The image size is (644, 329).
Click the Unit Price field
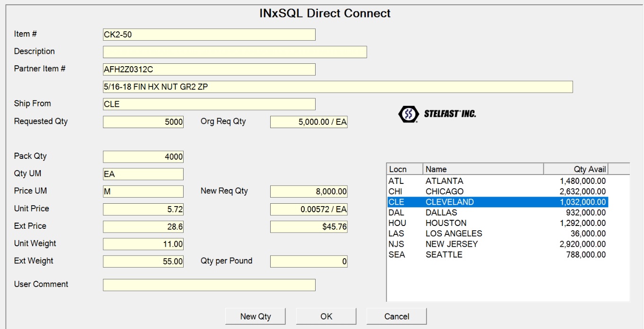(143, 209)
